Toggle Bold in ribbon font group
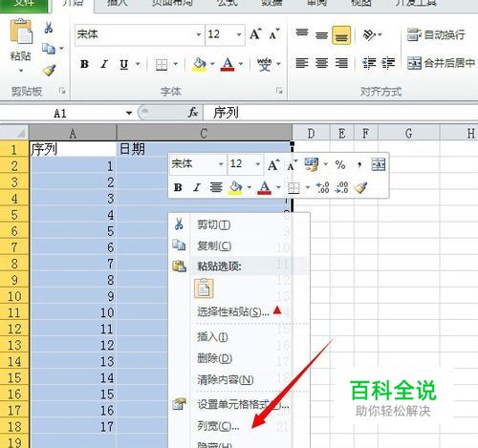478x448 pixels. (84, 64)
